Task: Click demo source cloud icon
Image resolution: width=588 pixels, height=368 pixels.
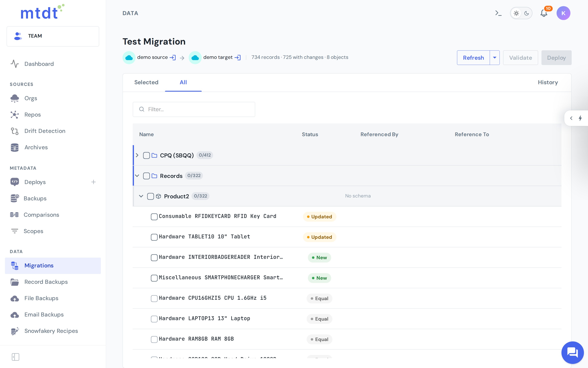Action: click(129, 57)
